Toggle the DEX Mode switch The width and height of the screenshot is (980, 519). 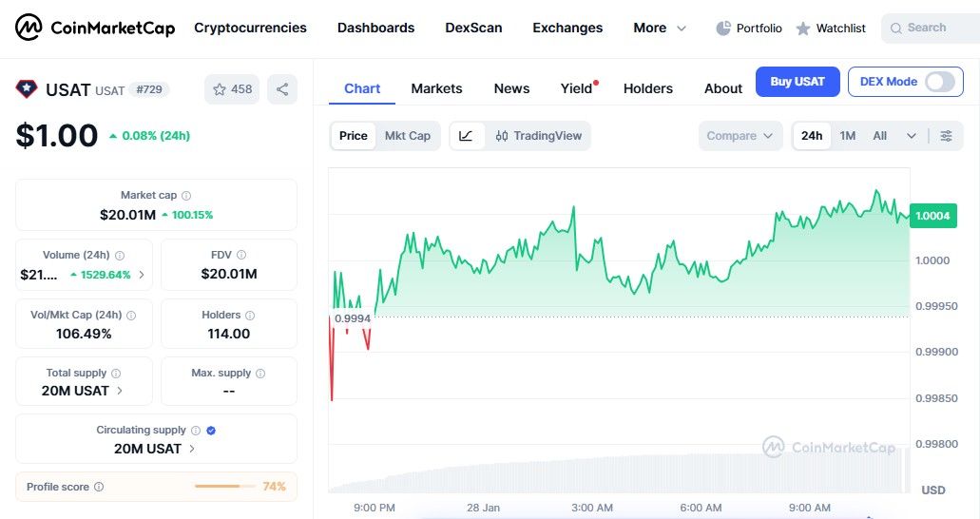point(939,82)
